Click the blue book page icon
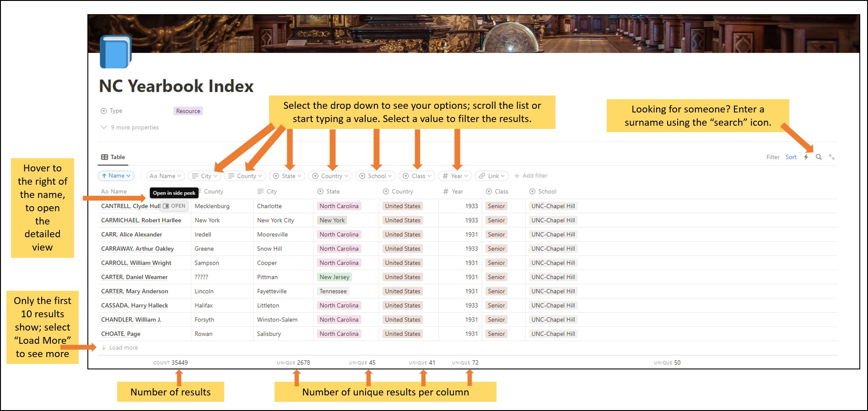 [115, 52]
